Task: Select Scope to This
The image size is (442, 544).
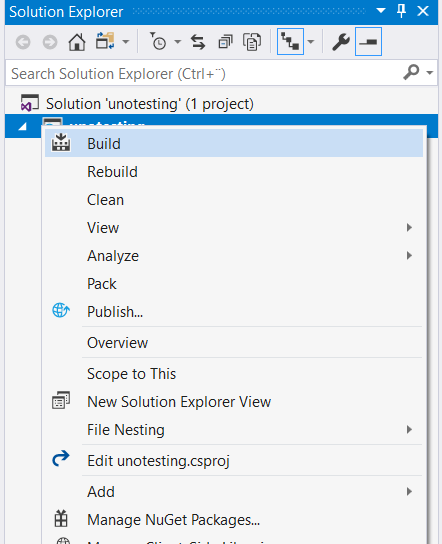Action: click(x=234, y=374)
